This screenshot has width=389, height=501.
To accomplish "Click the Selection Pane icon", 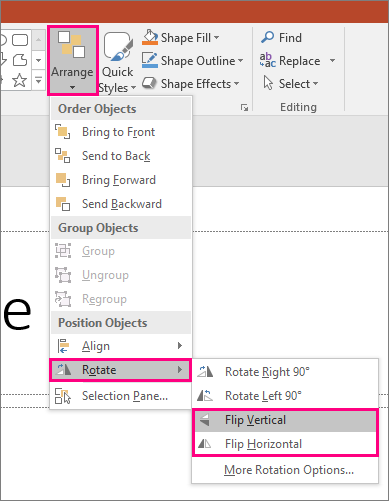I will (63, 396).
